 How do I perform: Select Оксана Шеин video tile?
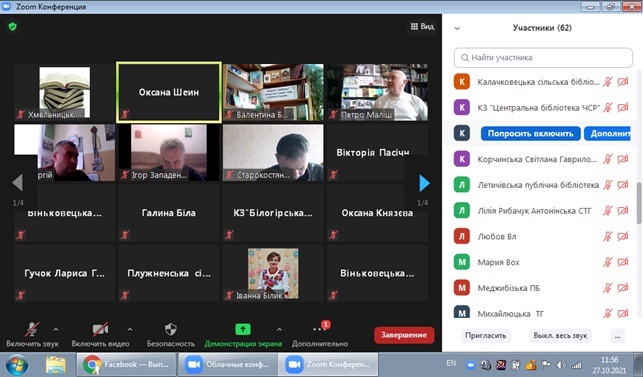click(x=169, y=92)
